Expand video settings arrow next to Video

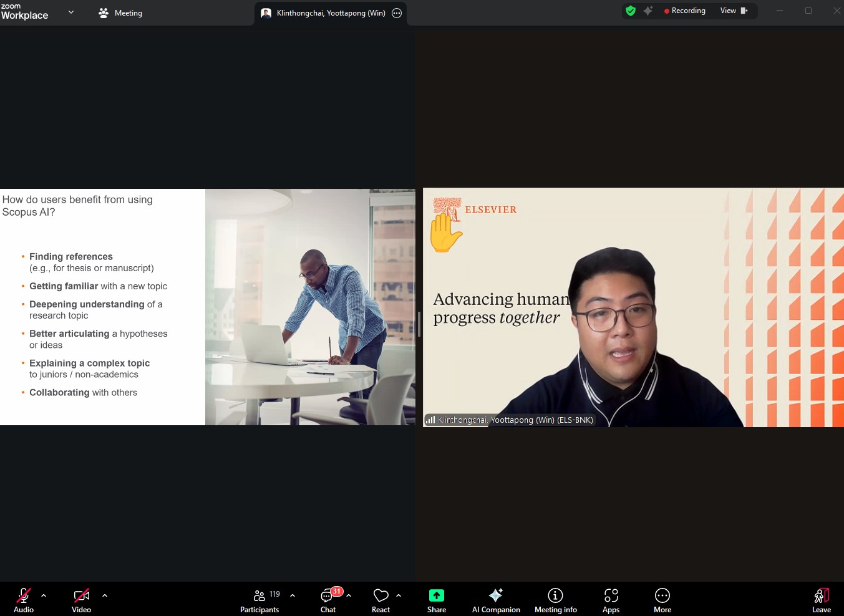pyautogui.click(x=105, y=595)
